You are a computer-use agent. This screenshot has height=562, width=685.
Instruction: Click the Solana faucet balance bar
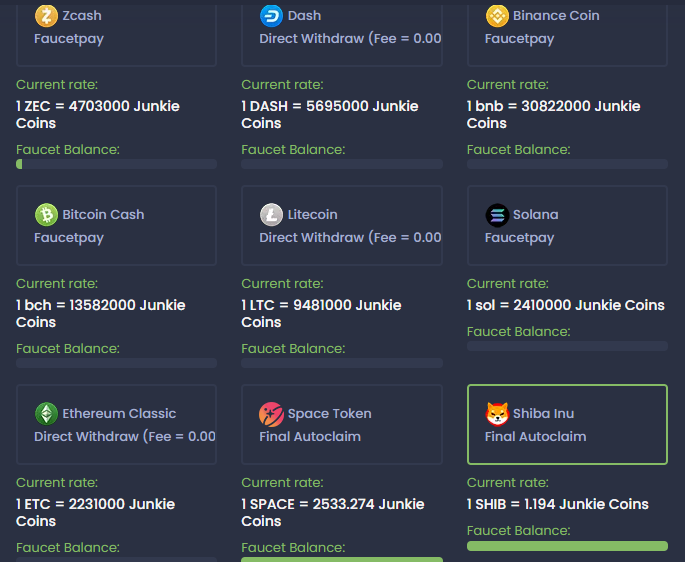(x=567, y=346)
